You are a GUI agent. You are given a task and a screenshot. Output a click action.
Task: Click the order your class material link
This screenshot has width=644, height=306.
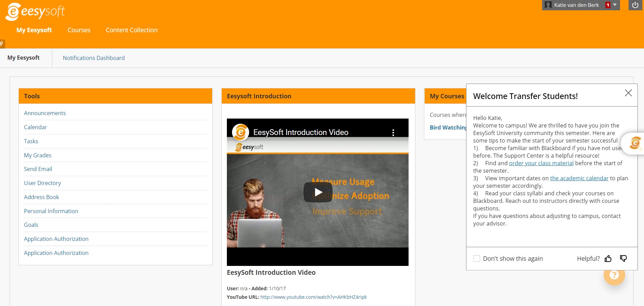541,163
